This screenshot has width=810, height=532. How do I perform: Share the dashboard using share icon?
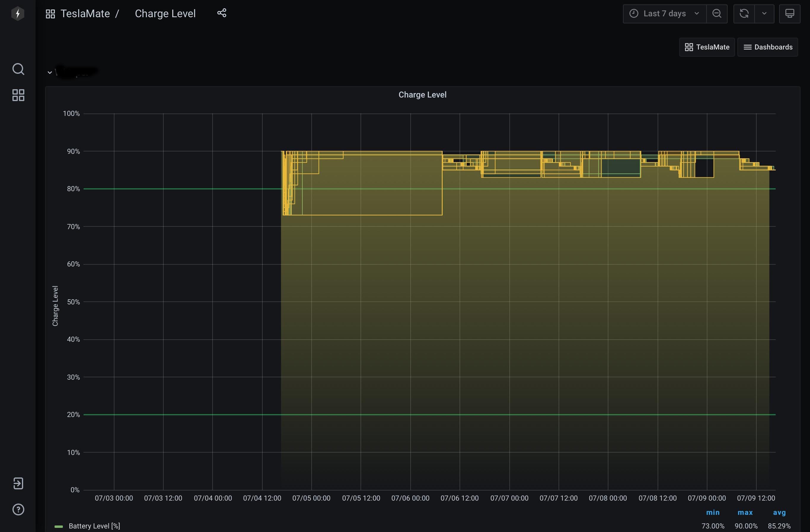(221, 13)
